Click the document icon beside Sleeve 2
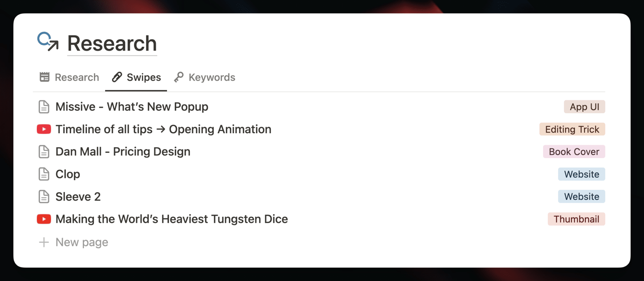The image size is (644, 281). click(44, 197)
